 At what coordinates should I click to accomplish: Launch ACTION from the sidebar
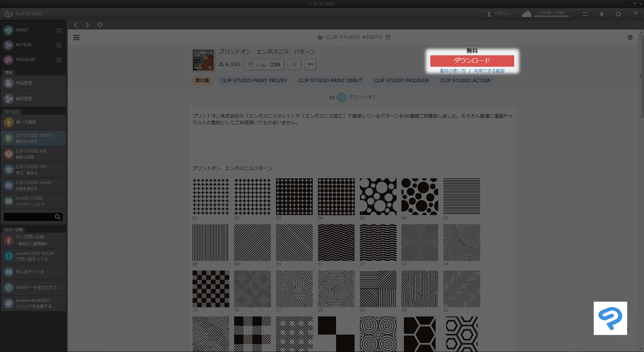click(x=23, y=45)
